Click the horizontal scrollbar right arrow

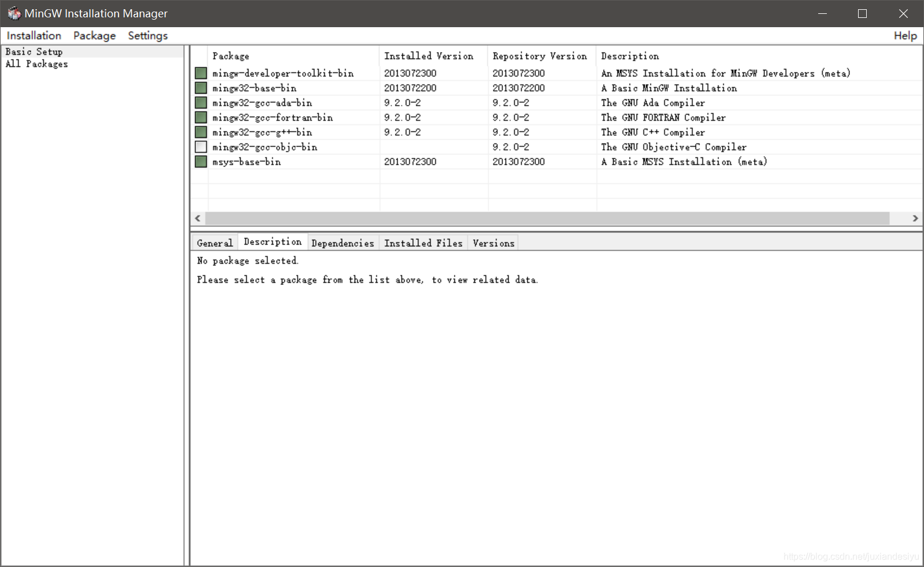coord(915,218)
